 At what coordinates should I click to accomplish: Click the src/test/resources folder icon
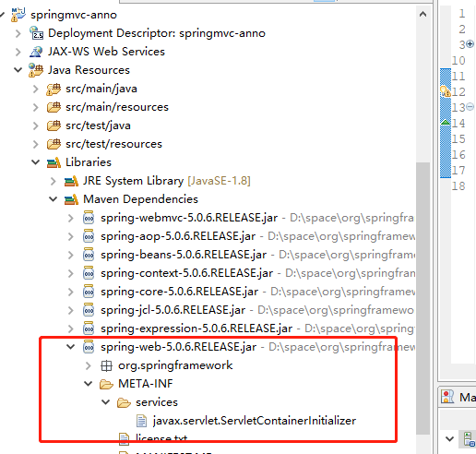point(54,144)
